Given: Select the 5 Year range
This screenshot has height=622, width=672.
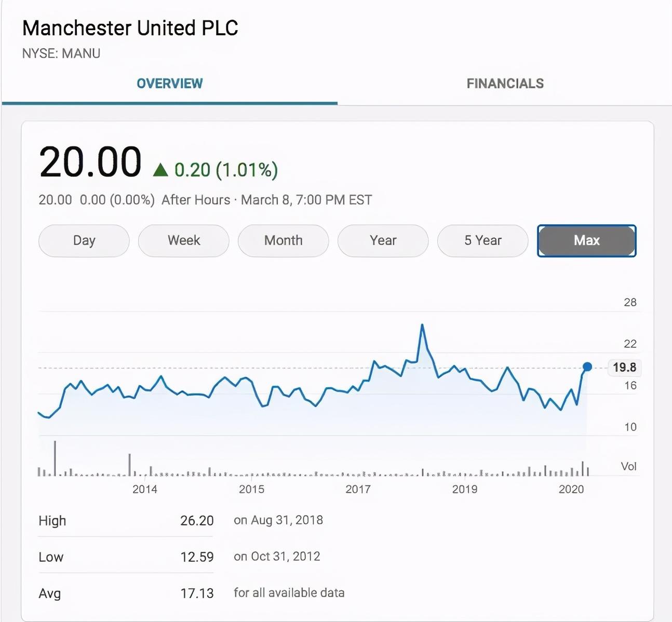Looking at the screenshot, I should point(482,240).
